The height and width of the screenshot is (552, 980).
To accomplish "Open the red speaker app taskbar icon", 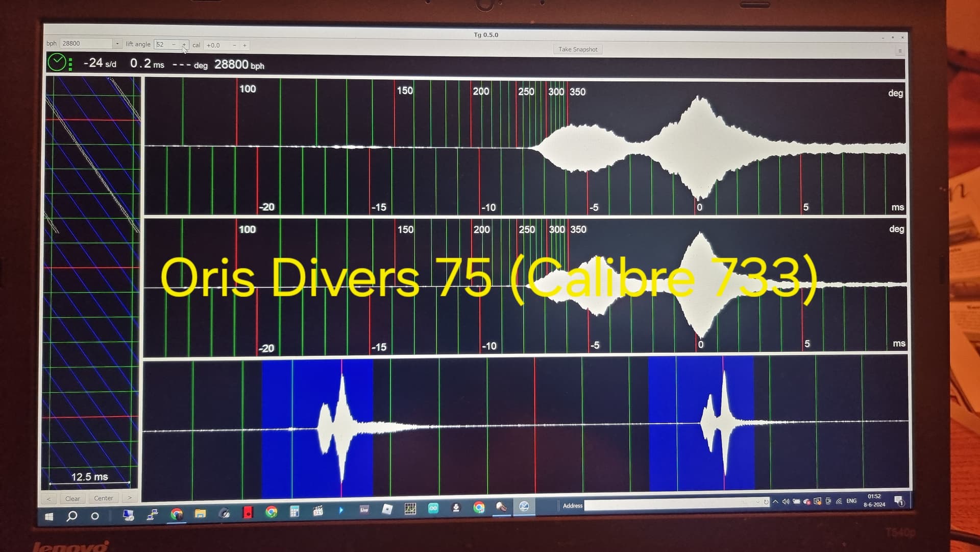I will pyautogui.click(x=248, y=512).
